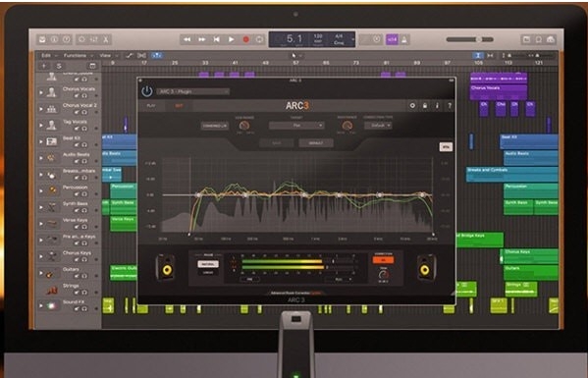This screenshot has width=588, height=378.
Task: Show the Global Tracks button
Action: pos(92,66)
